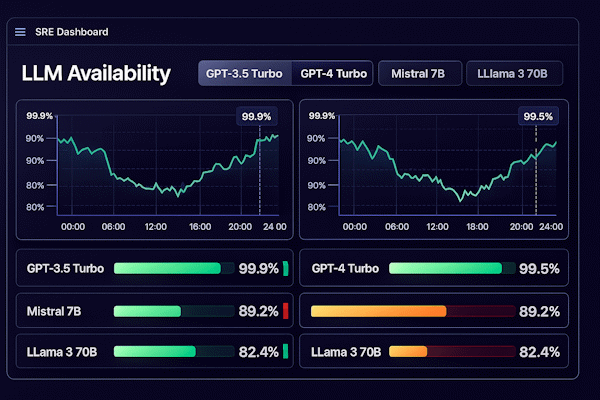Click the red status indicator on Mistral 7B row
The width and height of the screenshot is (600, 400).
(x=285, y=311)
